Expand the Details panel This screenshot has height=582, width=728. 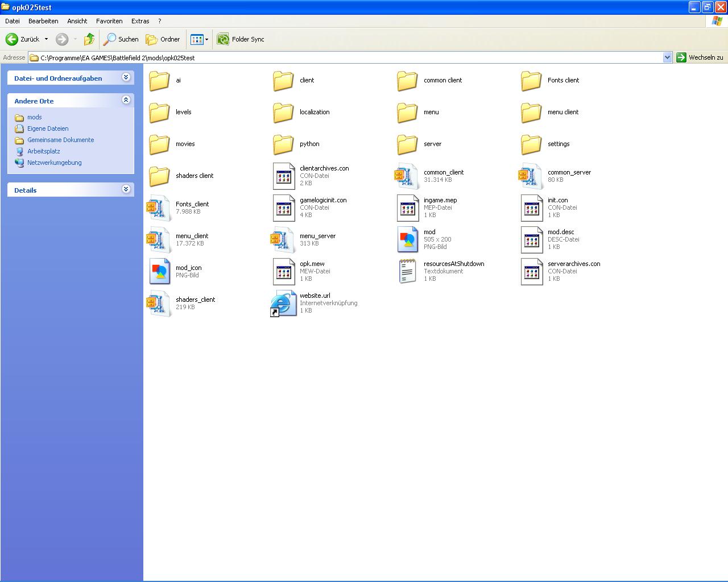click(126, 189)
